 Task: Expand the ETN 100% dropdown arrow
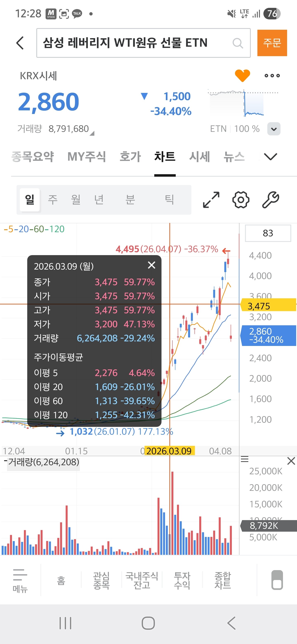(273, 129)
